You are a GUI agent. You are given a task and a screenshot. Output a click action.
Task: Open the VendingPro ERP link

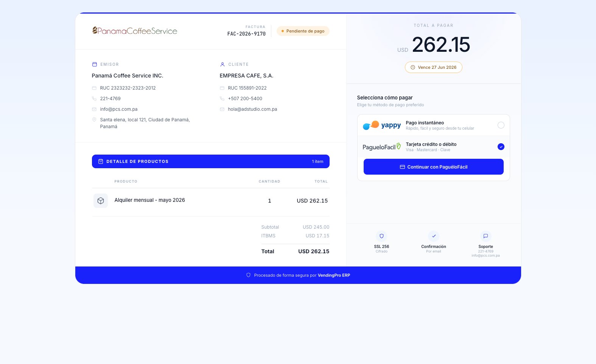(334, 275)
